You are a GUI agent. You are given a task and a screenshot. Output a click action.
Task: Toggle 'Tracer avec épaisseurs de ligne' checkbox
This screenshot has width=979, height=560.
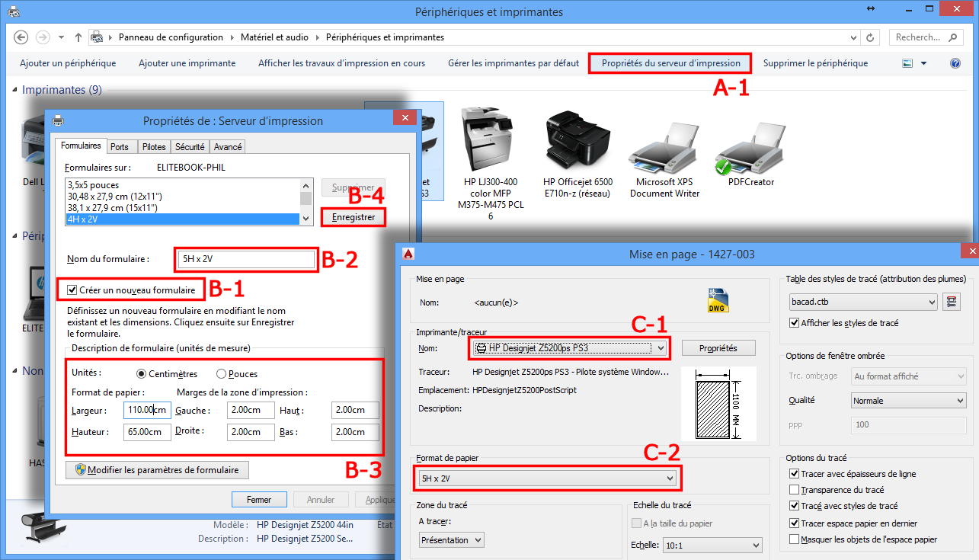tap(795, 474)
